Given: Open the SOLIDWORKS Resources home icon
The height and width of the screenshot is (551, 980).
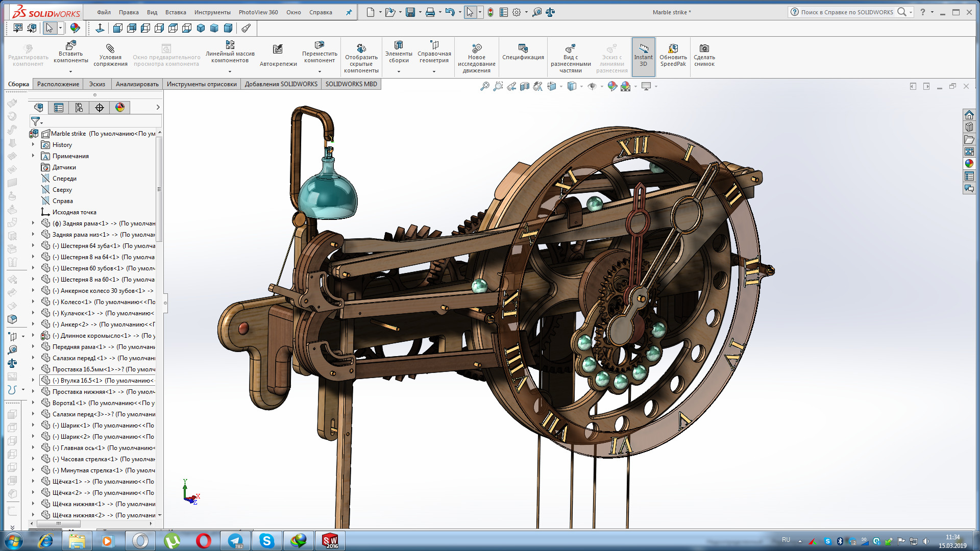Looking at the screenshot, I should [x=969, y=115].
